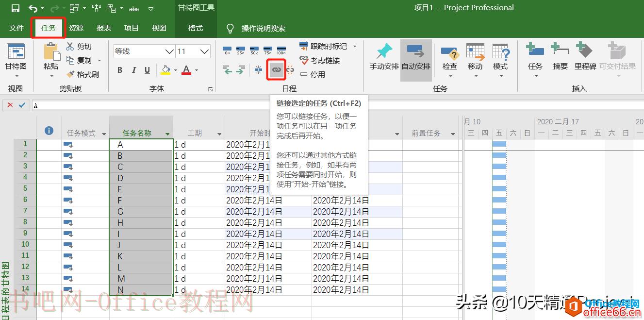Screen dimensions: 644x320
Task: Click the Split Task icon
Action: (x=259, y=70)
